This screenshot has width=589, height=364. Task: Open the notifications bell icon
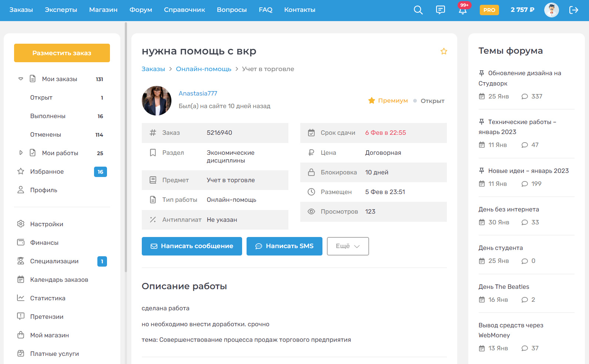pyautogui.click(x=462, y=10)
